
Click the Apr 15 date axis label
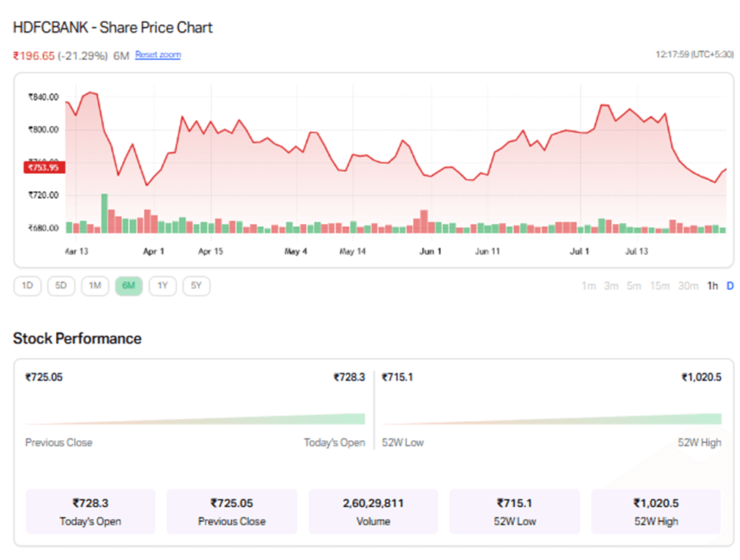click(x=210, y=251)
